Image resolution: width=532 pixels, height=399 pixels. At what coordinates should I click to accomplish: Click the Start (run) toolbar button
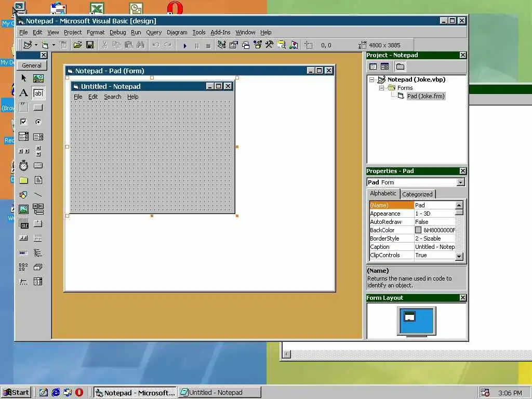click(x=185, y=45)
